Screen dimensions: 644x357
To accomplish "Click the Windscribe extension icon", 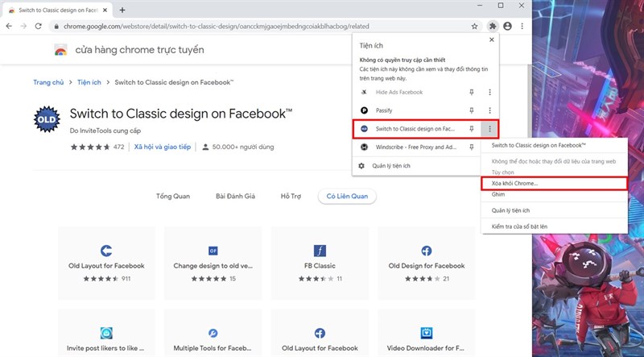I will (x=364, y=147).
